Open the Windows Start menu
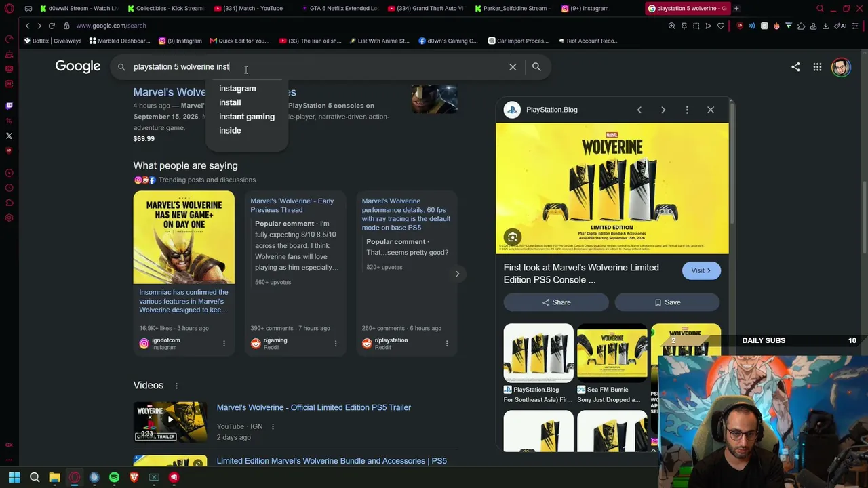The width and height of the screenshot is (868, 488). pyautogui.click(x=14, y=477)
